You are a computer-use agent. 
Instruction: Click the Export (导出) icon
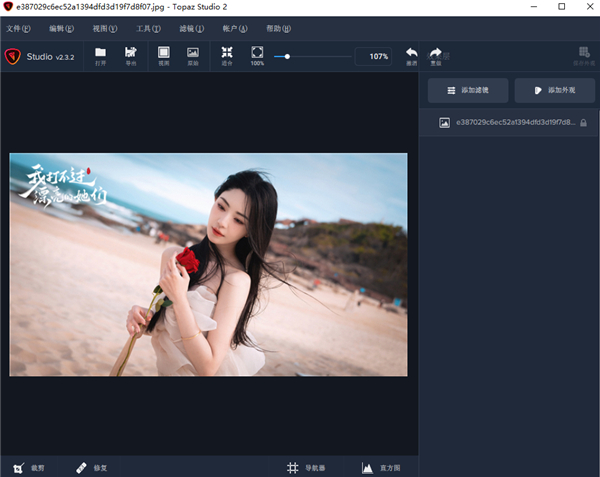[130, 55]
